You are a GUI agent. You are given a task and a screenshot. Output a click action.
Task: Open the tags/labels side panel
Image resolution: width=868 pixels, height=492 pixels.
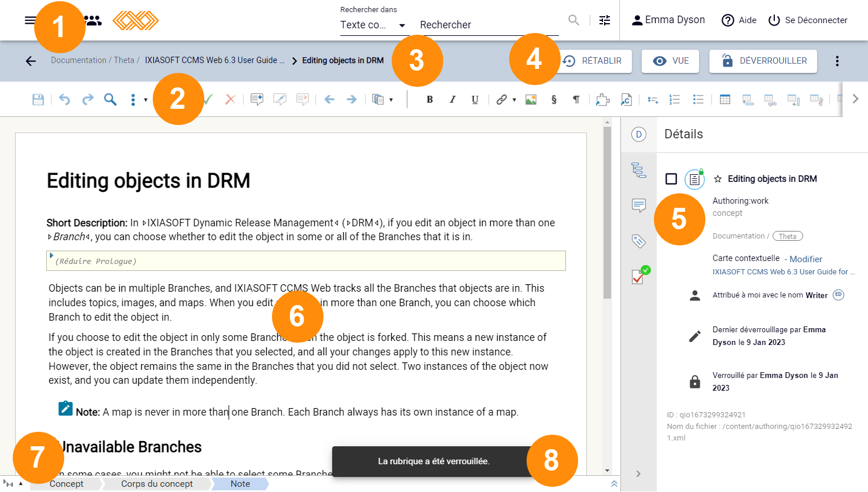(639, 241)
